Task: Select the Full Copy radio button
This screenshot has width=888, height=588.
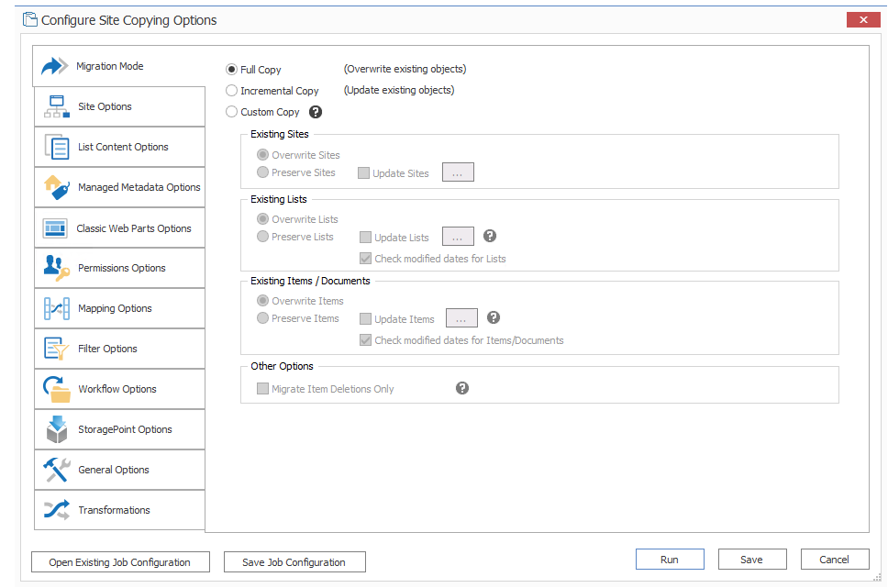Action: coord(231,70)
